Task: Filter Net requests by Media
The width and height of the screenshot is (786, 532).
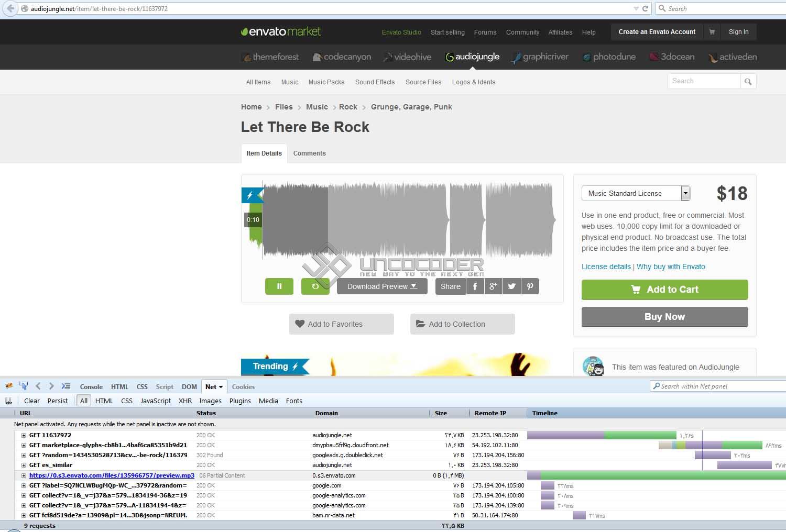Action: 268,401
